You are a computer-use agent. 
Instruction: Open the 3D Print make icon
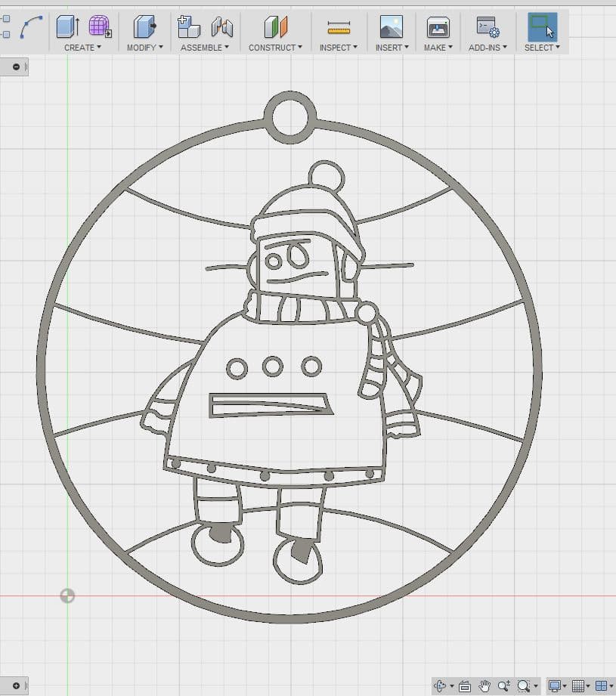(438, 27)
